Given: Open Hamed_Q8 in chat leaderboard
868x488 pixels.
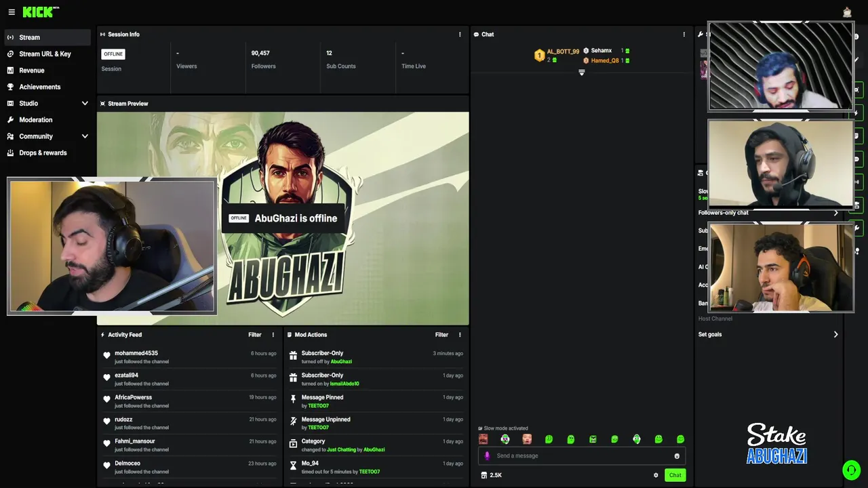Looking at the screenshot, I should pos(604,61).
